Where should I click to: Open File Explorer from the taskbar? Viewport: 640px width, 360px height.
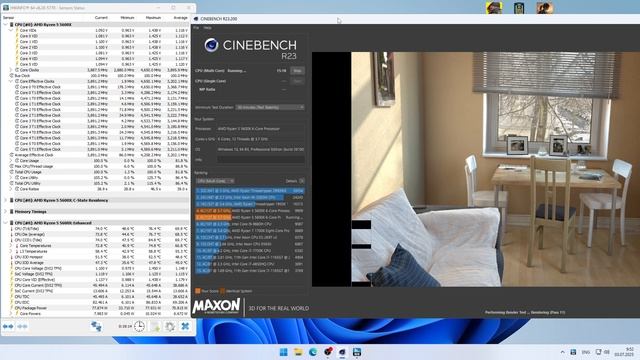pyautogui.click(x=298, y=352)
